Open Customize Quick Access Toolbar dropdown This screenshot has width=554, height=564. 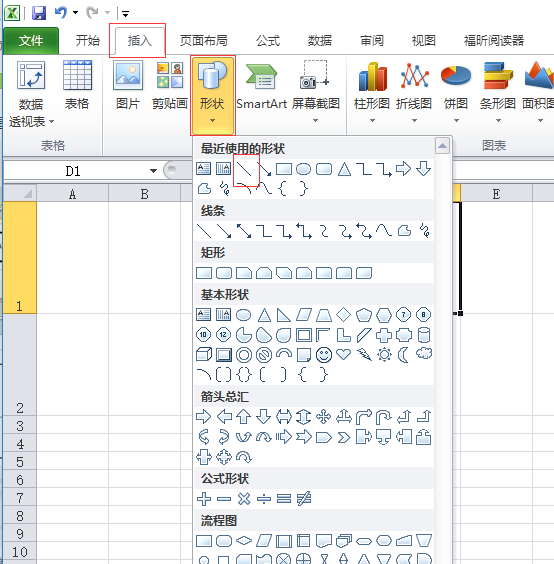pos(125,14)
